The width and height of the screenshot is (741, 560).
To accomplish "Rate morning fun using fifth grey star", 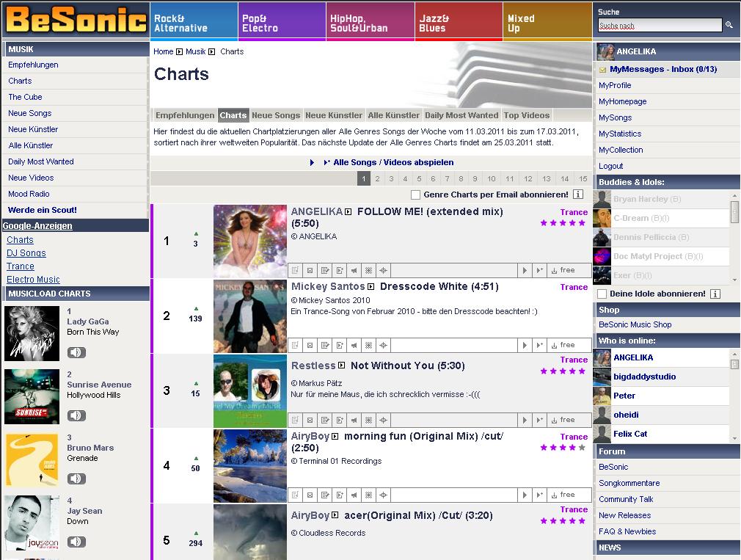I will (x=583, y=448).
